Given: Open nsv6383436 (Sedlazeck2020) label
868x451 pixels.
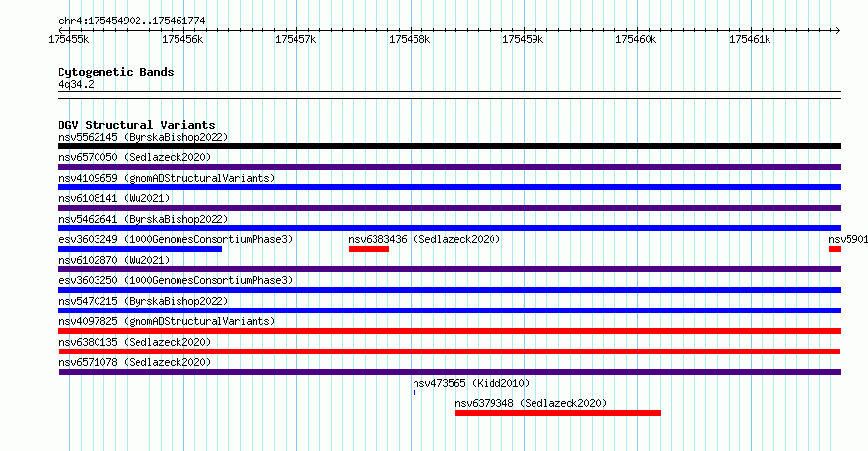Looking at the screenshot, I should [424, 239].
